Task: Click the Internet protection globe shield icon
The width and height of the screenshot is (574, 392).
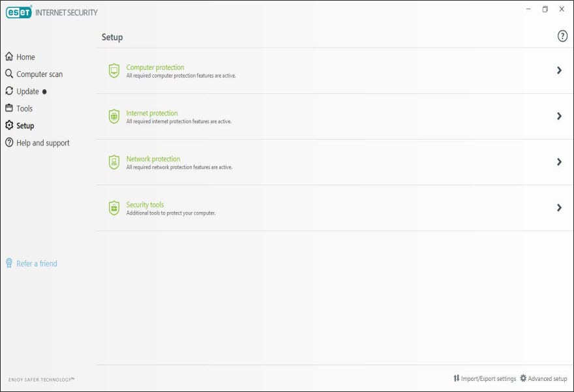Action: pyautogui.click(x=114, y=116)
